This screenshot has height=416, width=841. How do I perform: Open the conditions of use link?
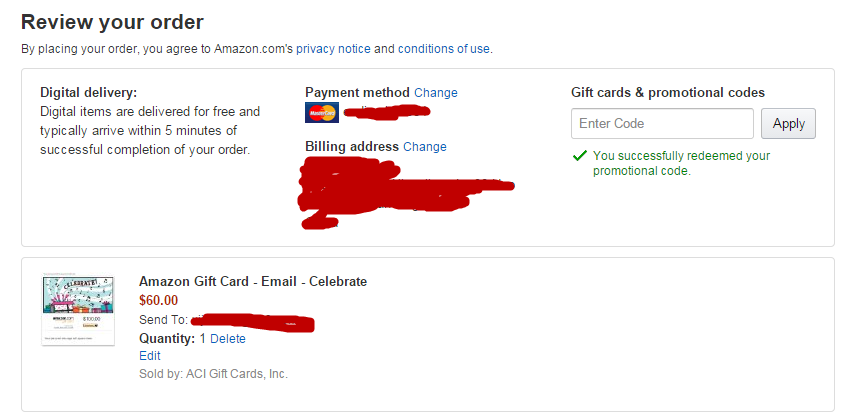click(444, 49)
